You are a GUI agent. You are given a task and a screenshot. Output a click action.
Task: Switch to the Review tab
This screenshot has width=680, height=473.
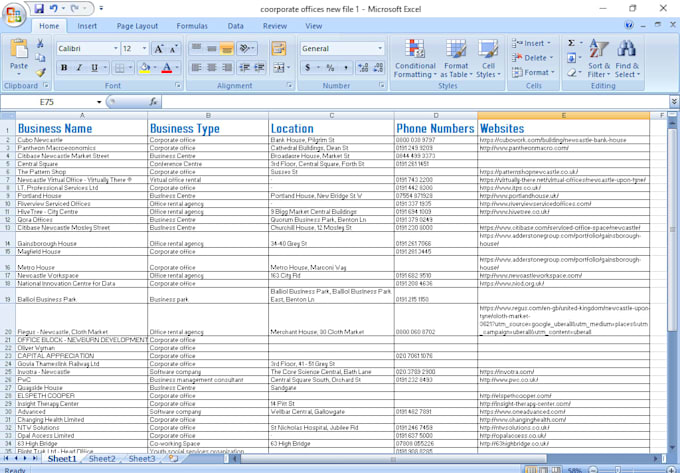click(x=275, y=26)
